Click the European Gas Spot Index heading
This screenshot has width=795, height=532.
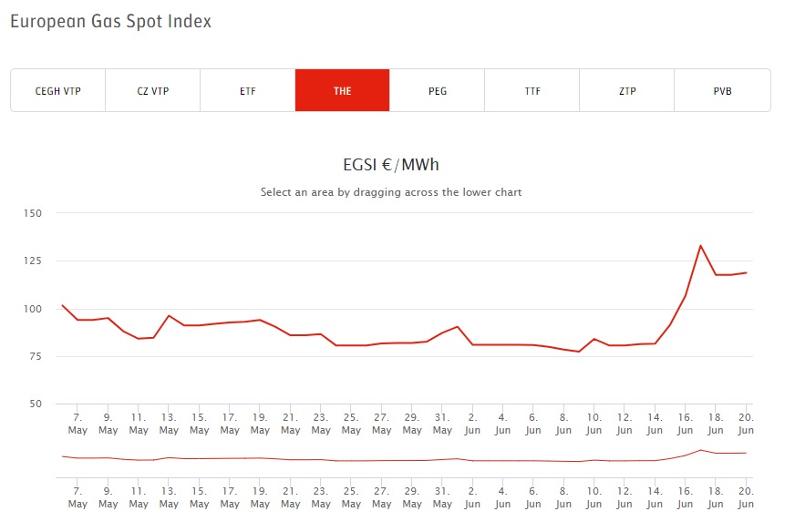[110, 21]
